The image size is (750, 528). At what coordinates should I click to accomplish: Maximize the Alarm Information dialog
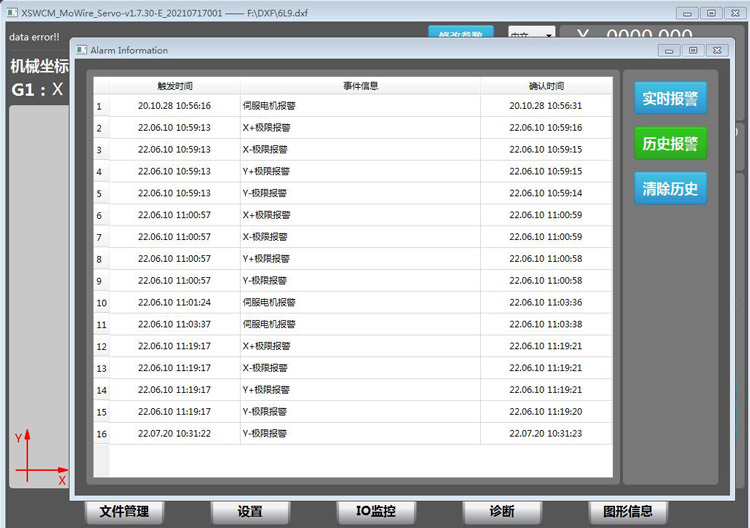point(693,50)
